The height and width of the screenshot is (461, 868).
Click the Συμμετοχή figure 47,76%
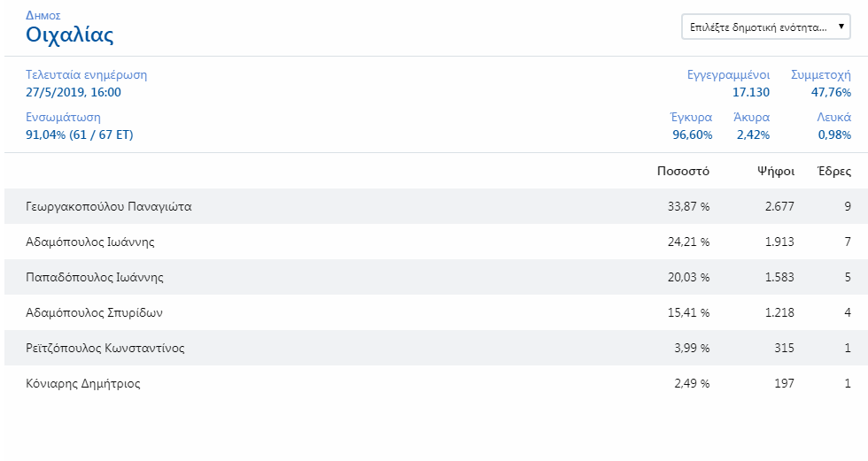pos(831,92)
